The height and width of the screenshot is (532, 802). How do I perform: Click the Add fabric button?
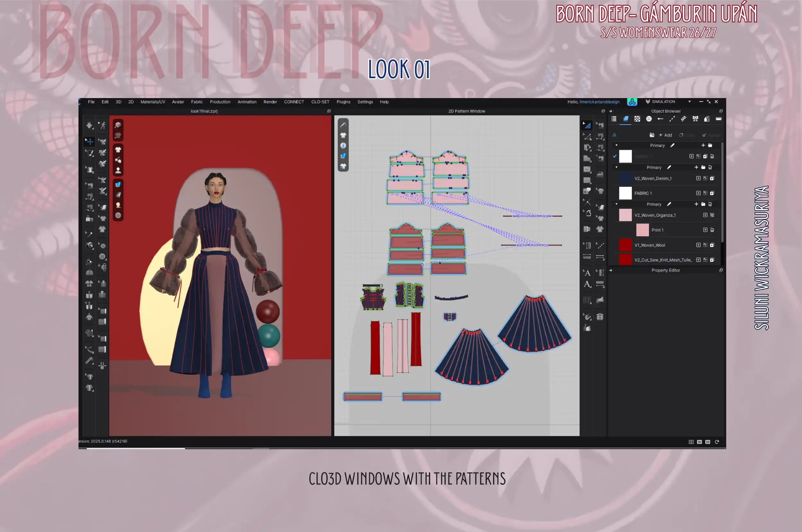665,135
